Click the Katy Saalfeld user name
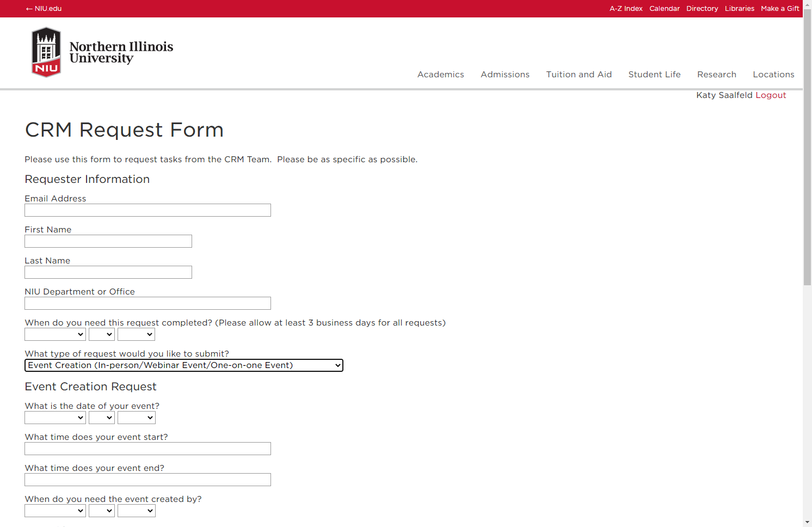812x527 pixels. 724,95
